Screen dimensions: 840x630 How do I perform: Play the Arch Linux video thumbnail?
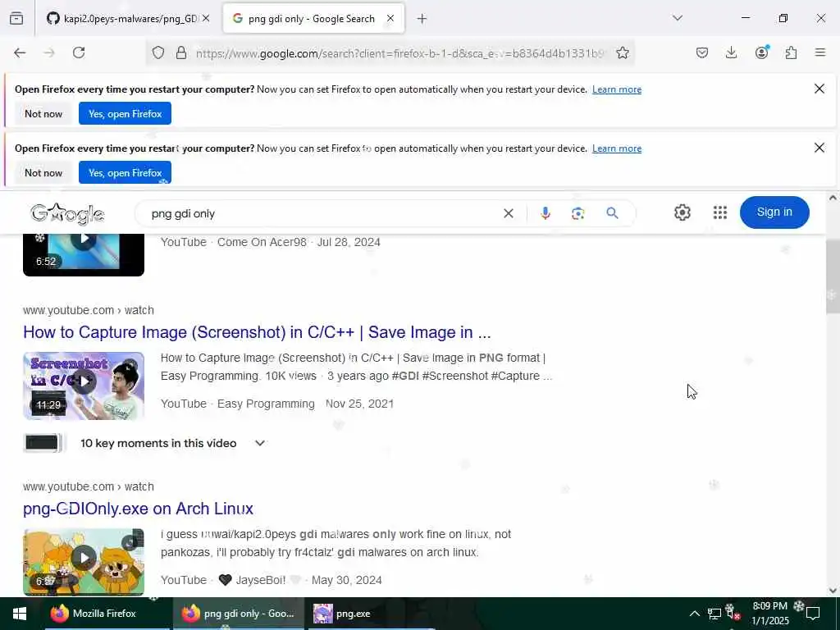[x=84, y=562]
